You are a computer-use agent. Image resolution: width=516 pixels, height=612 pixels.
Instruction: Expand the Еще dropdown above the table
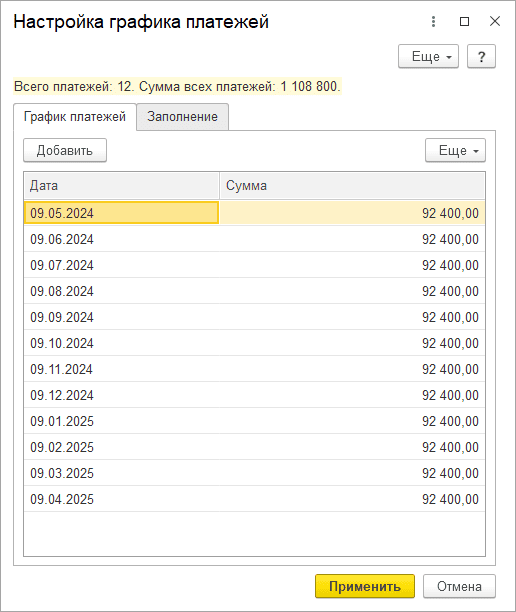pyautogui.click(x=455, y=150)
